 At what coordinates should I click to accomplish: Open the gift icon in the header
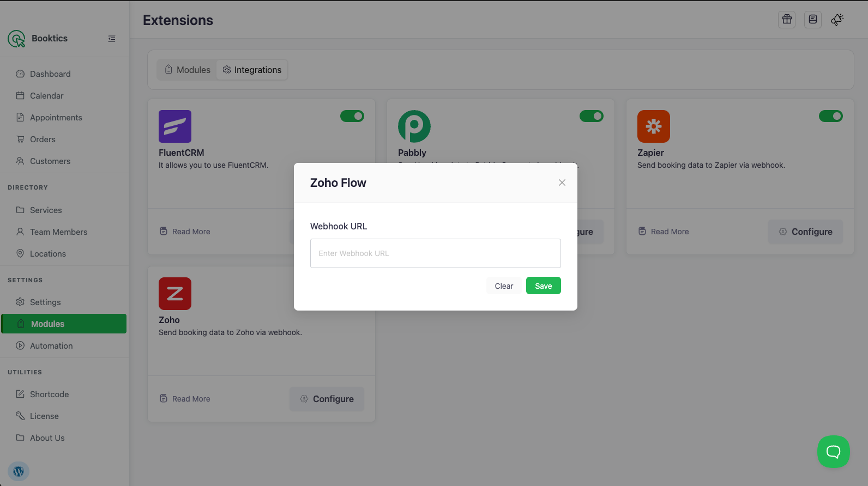[x=787, y=20]
